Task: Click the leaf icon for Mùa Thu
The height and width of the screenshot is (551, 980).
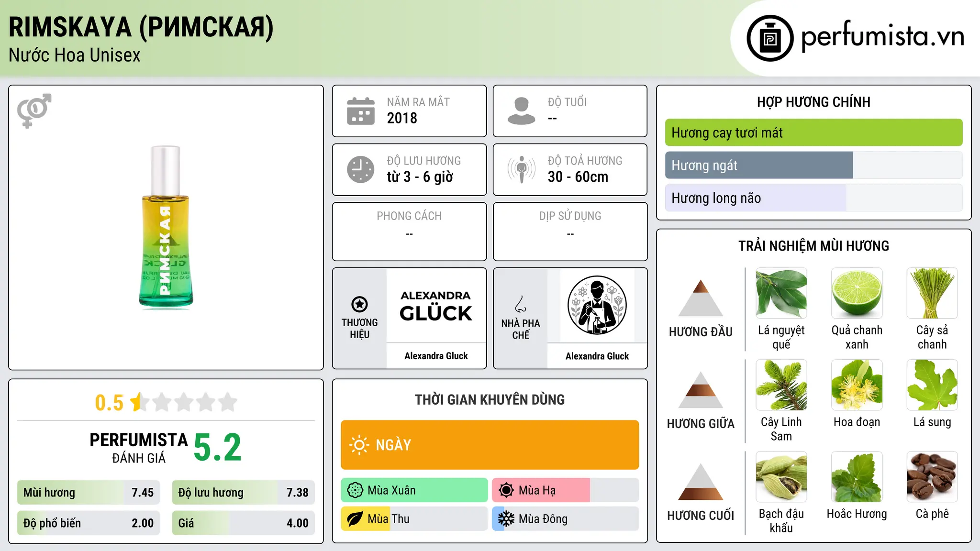Action: [x=355, y=519]
